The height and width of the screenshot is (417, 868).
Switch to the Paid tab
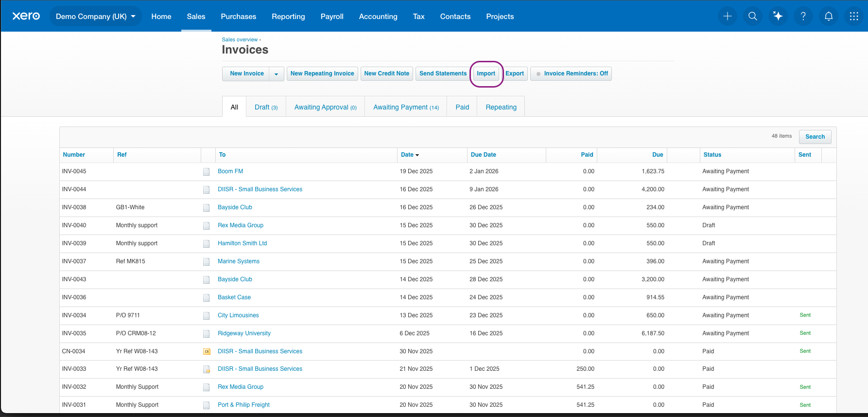coord(462,107)
